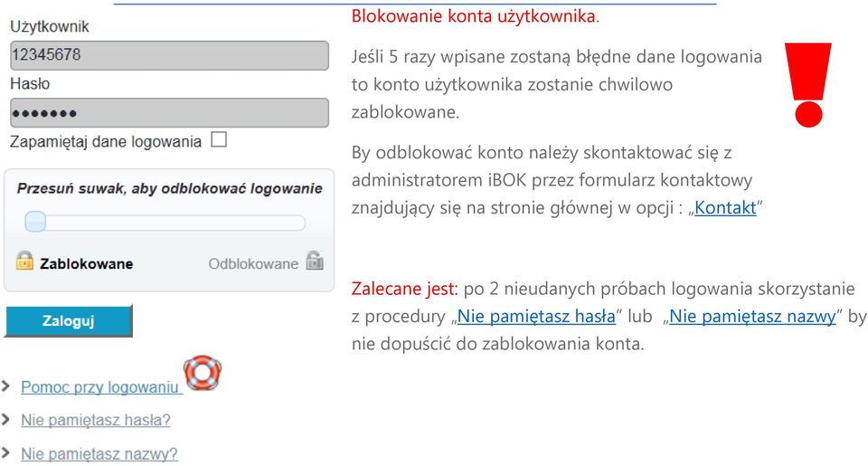The image size is (868, 466).
Task: Click the yellow locked padlock icon
Action: click(24, 261)
